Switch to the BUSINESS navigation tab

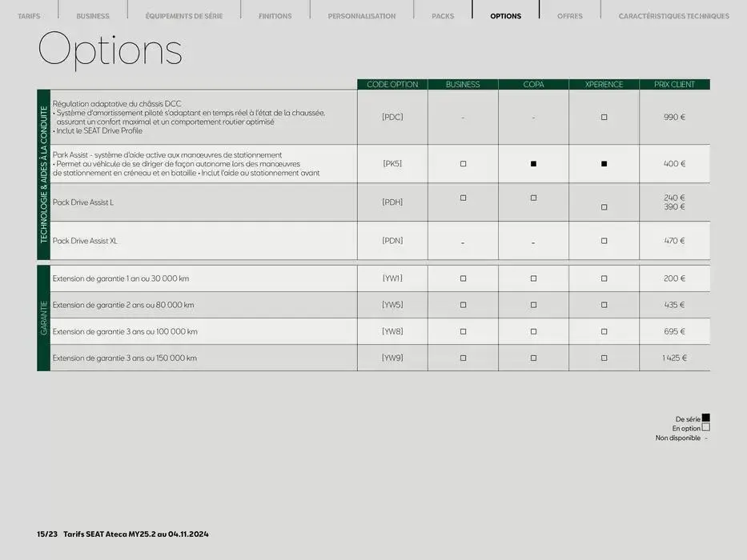(93, 16)
